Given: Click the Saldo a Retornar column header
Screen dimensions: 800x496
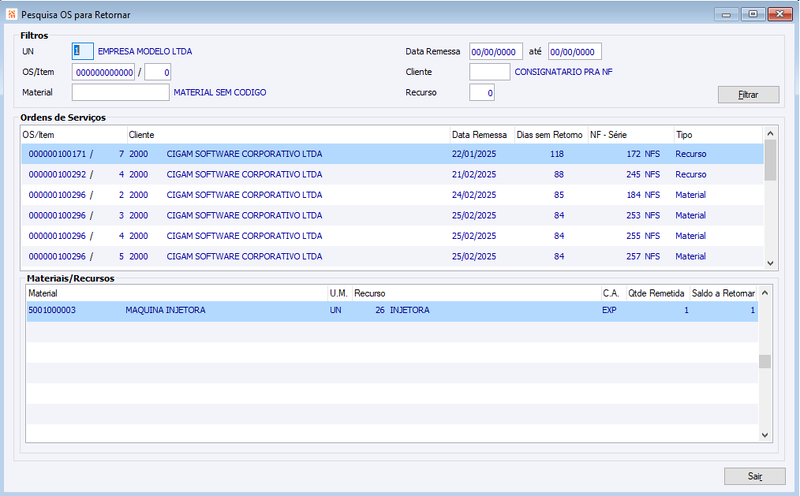Looking at the screenshot, I should pyautogui.click(x=723, y=293).
